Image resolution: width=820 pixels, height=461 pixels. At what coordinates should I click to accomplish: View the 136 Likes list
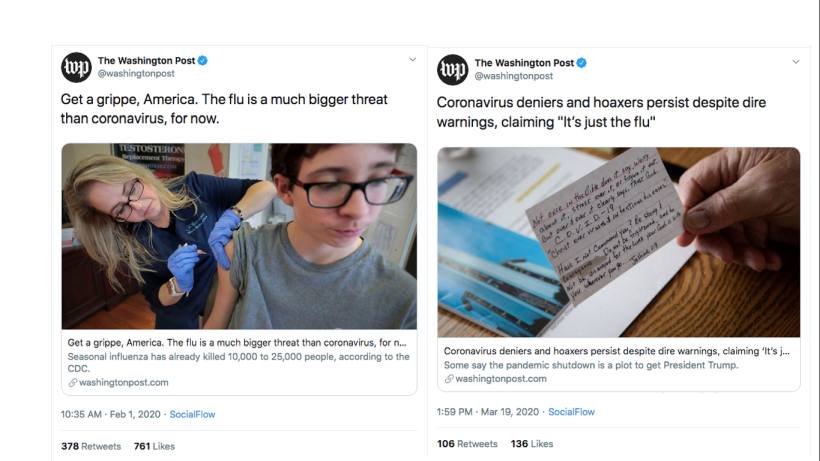point(532,444)
